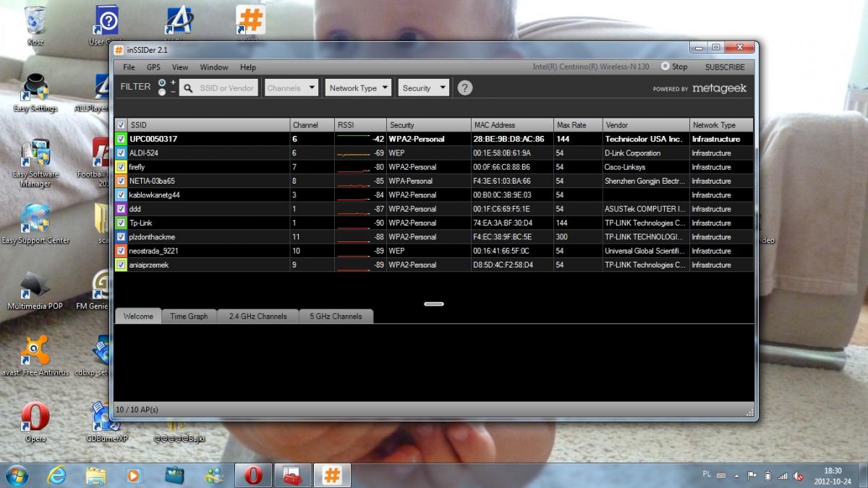The width and height of the screenshot is (868, 488).
Task: Expand the Network Type filter dropdown
Action: [358, 87]
